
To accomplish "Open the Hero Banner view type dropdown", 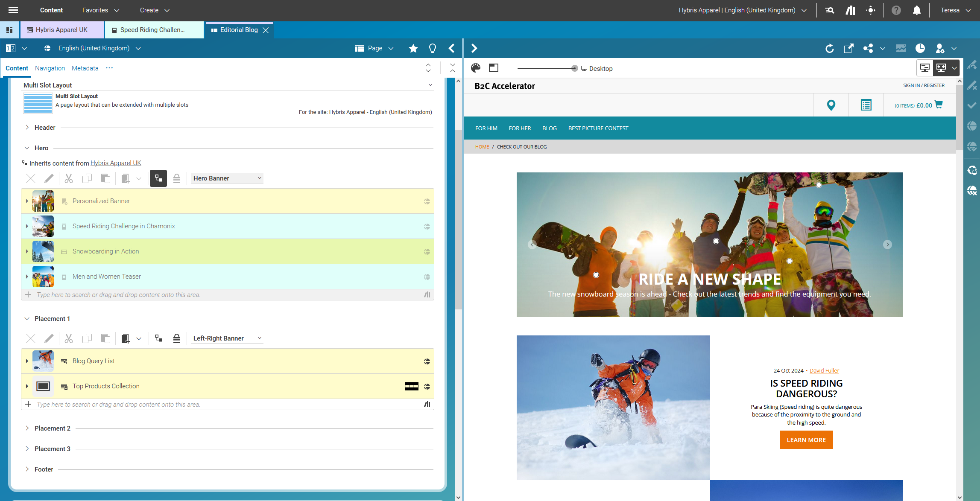I will point(227,178).
